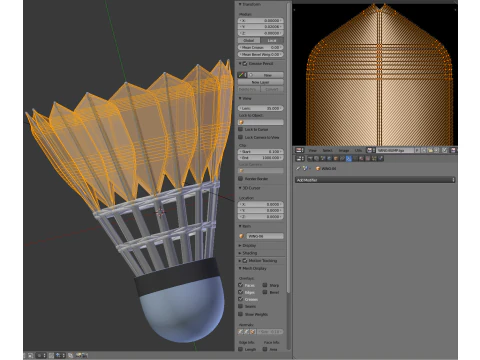Uncheck the Creases overlay checkbox
This screenshot has height=360, width=480.
coord(240,299)
